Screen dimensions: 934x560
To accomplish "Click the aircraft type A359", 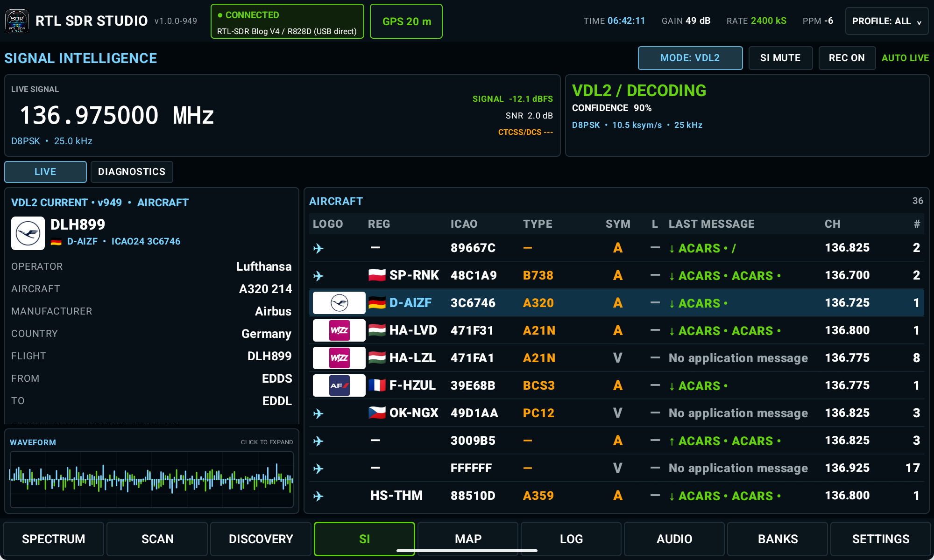I will 538,496.
